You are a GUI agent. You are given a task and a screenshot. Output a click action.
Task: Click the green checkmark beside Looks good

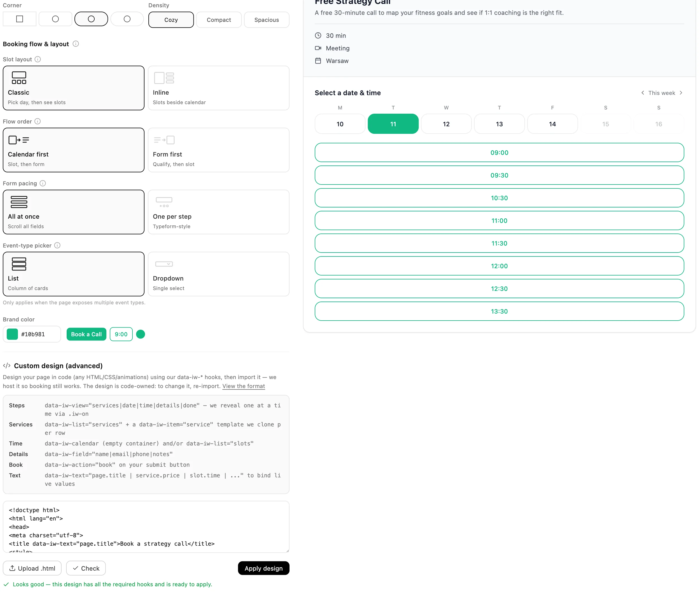click(6, 584)
